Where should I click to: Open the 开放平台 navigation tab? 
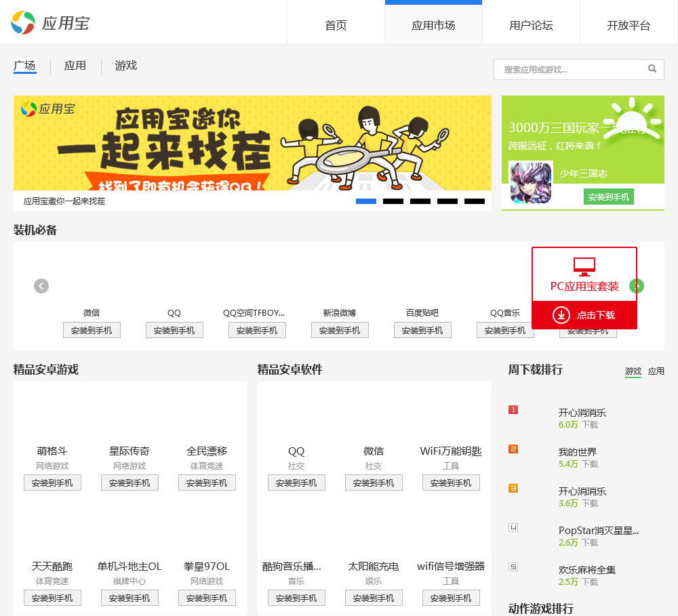tap(629, 25)
